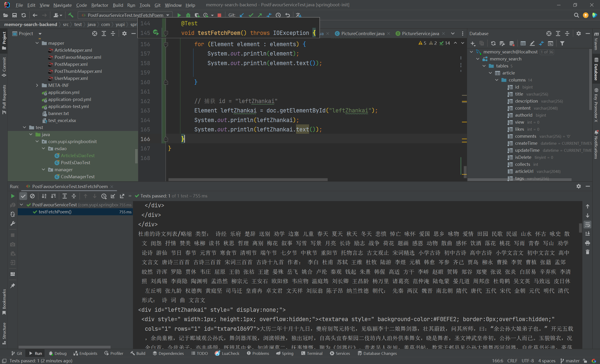Roll back changes with the undo icon
The width and height of the screenshot is (600, 364).
287,15
